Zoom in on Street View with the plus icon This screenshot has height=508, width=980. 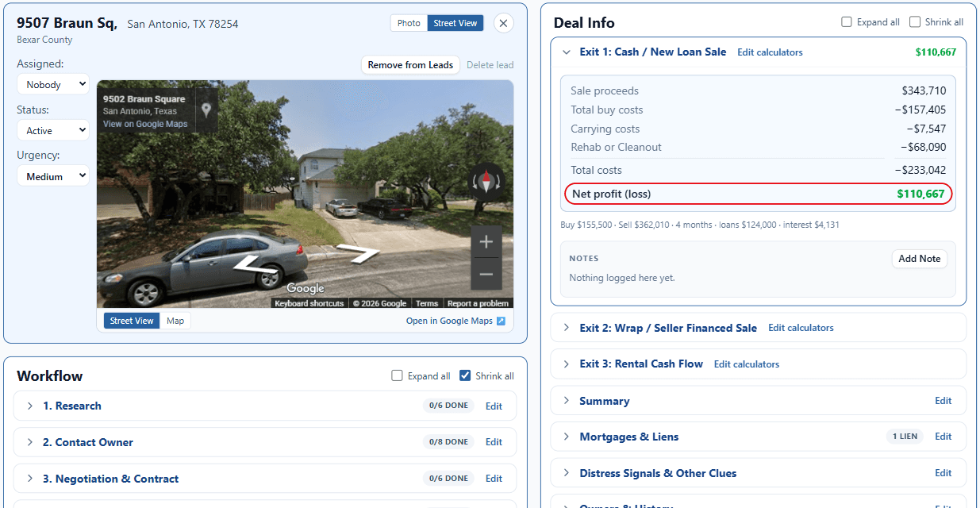pyautogui.click(x=486, y=242)
